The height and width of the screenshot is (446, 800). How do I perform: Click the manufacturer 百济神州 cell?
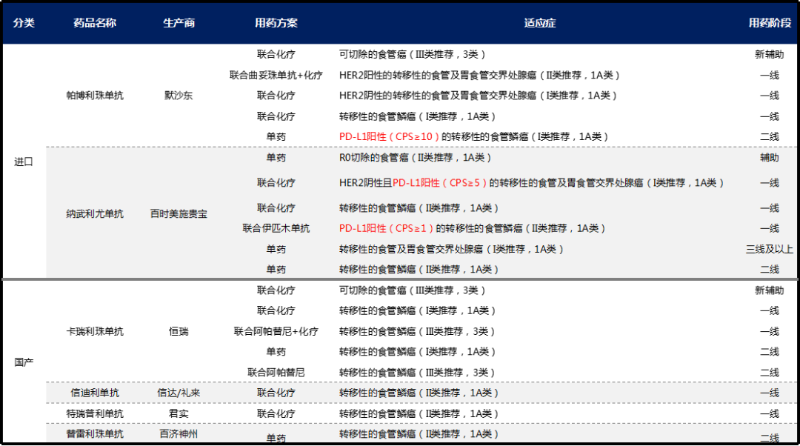179,433
